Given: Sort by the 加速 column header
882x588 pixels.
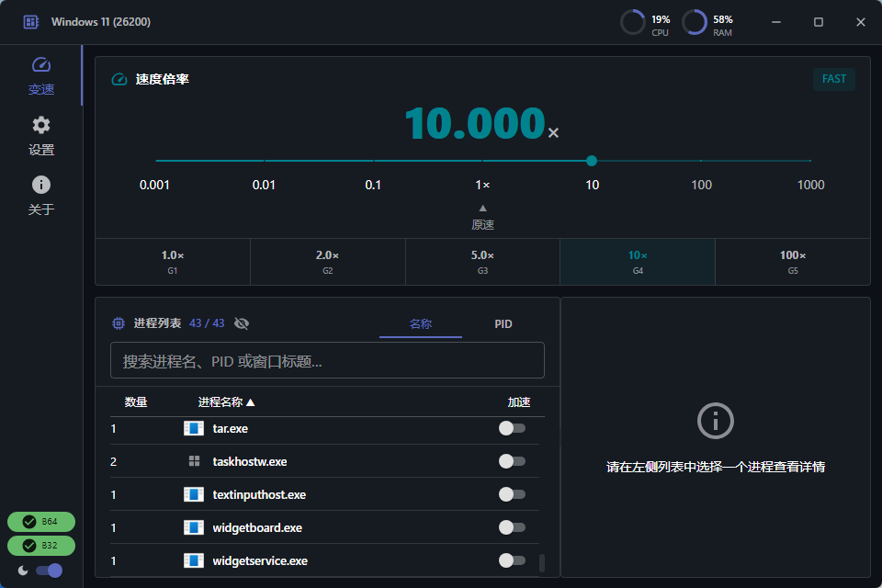Looking at the screenshot, I should click(x=518, y=402).
